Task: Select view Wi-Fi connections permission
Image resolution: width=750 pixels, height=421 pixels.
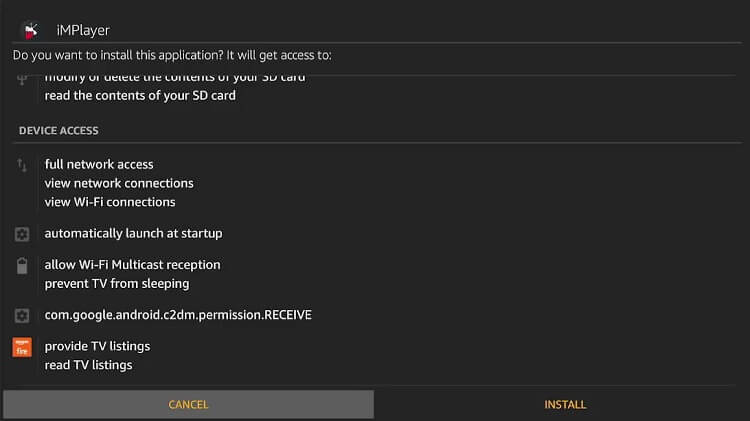Action: pyautogui.click(x=110, y=202)
